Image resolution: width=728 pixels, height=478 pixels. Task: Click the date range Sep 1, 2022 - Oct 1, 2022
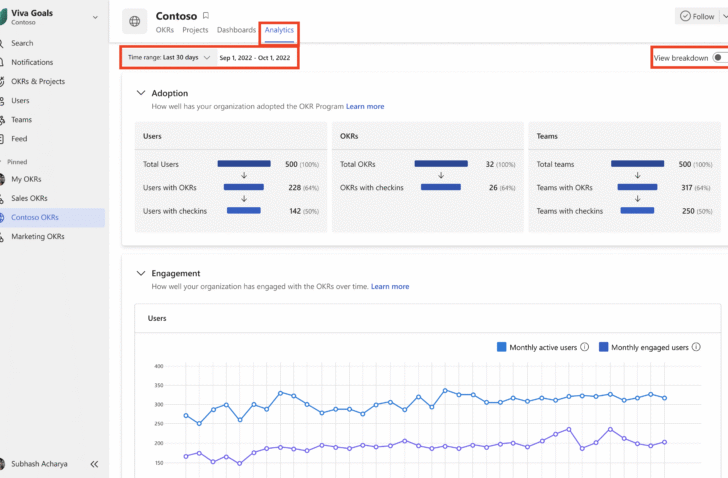(255, 58)
